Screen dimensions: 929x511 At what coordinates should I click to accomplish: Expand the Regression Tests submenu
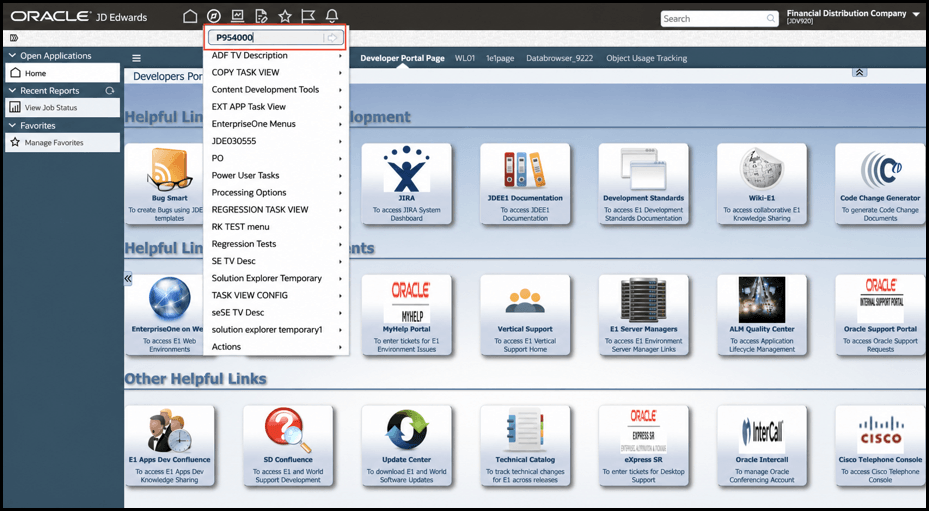point(276,244)
